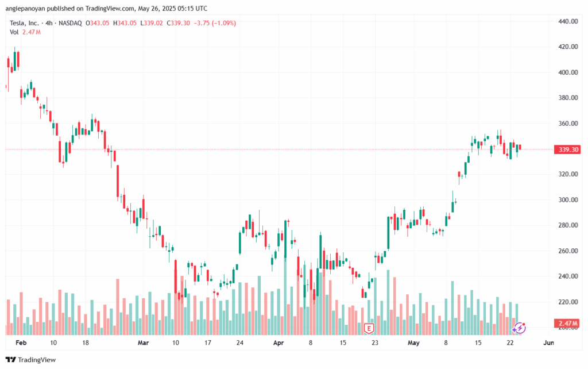Click the 360.00 price axis label

click(568, 124)
